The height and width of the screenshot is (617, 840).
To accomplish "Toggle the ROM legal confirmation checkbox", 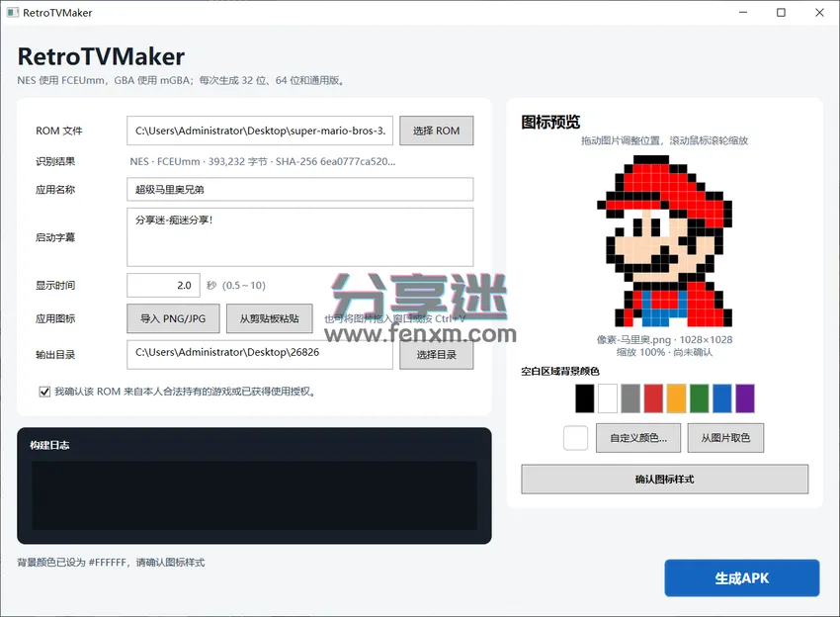I will tap(45, 392).
